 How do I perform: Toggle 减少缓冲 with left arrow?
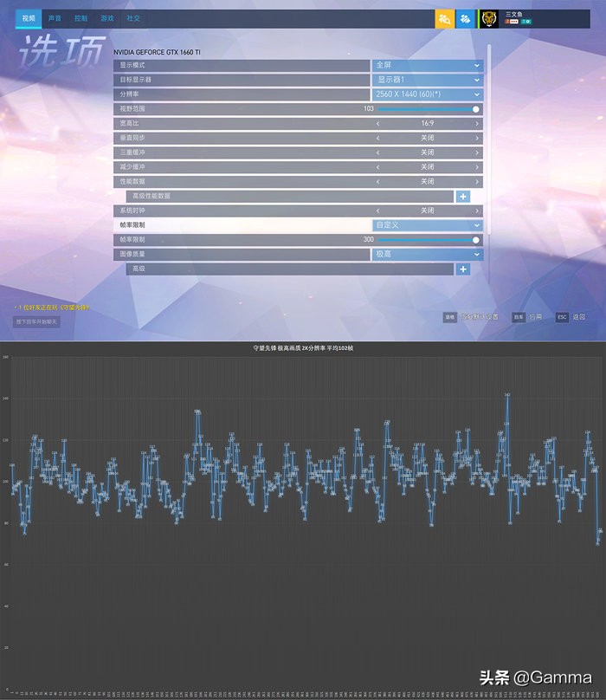point(378,167)
